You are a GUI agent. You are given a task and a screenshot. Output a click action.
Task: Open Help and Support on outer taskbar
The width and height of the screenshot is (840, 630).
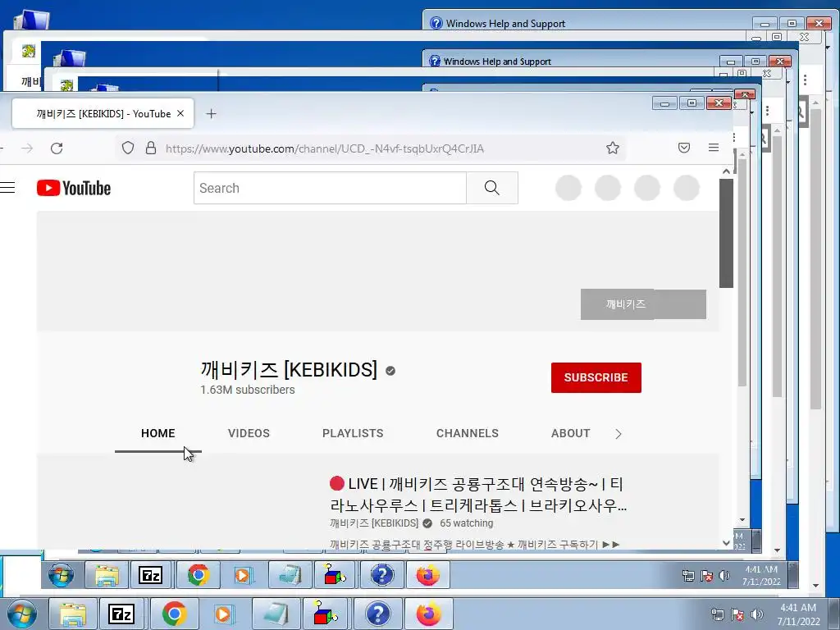click(x=378, y=614)
